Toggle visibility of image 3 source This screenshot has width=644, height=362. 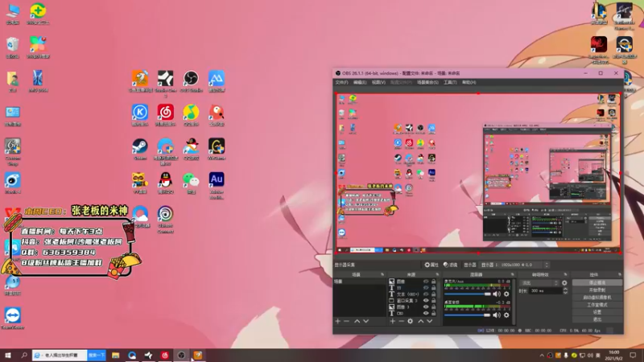[x=426, y=307]
